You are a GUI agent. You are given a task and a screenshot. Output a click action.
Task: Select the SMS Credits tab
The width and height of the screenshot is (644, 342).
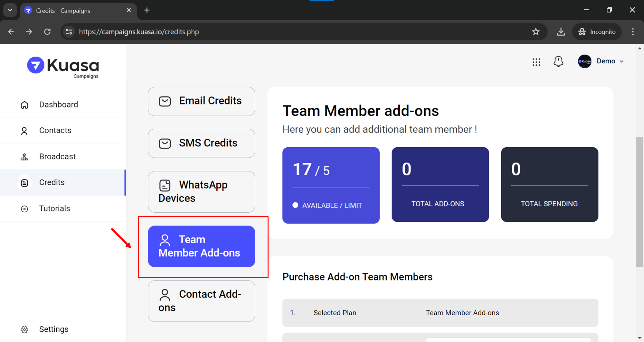pyautogui.click(x=201, y=143)
